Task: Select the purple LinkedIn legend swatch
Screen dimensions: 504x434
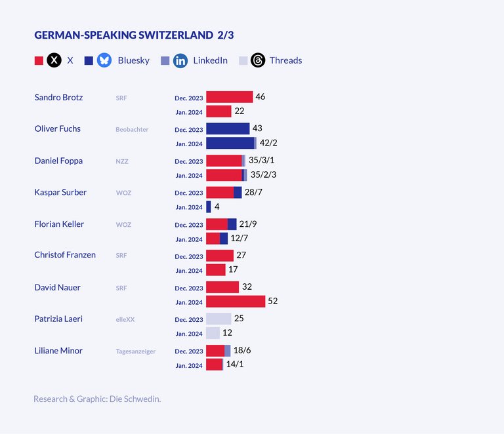Action: click(165, 61)
